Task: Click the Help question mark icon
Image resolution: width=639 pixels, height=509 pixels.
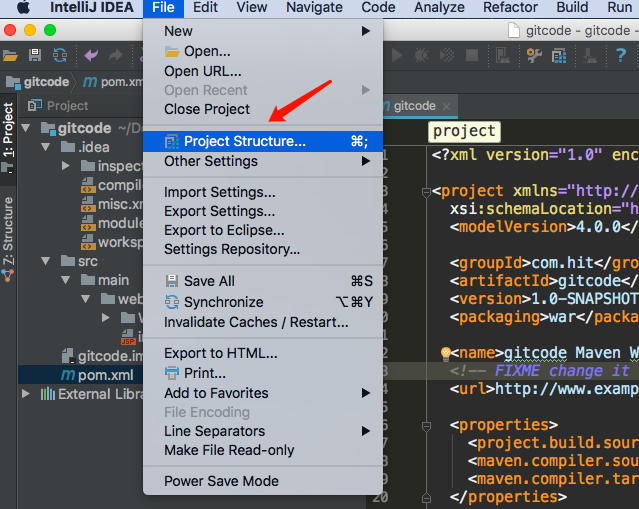Action: (621, 55)
